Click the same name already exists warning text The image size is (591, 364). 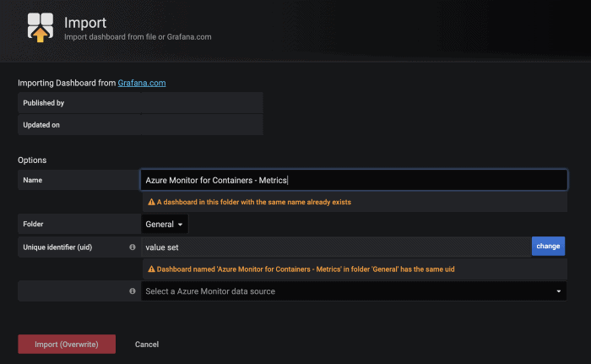(254, 202)
